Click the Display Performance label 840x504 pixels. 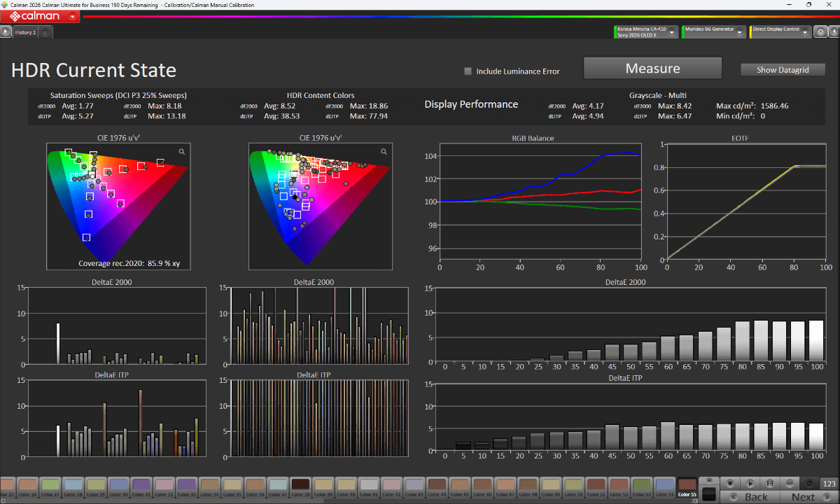(471, 104)
